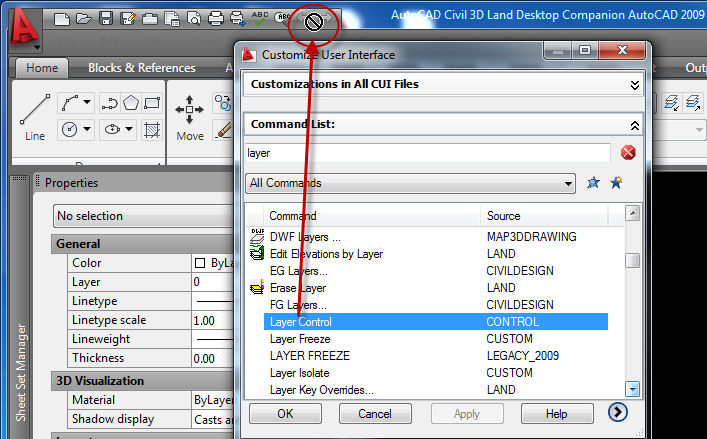Click the Save floppy disk icon
707x439 pixels.
click(x=106, y=18)
